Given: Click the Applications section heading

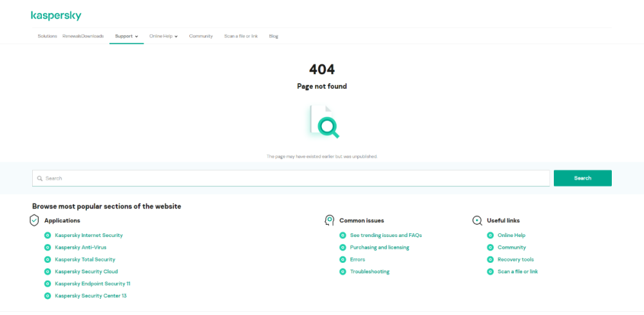Looking at the screenshot, I should coord(62,220).
